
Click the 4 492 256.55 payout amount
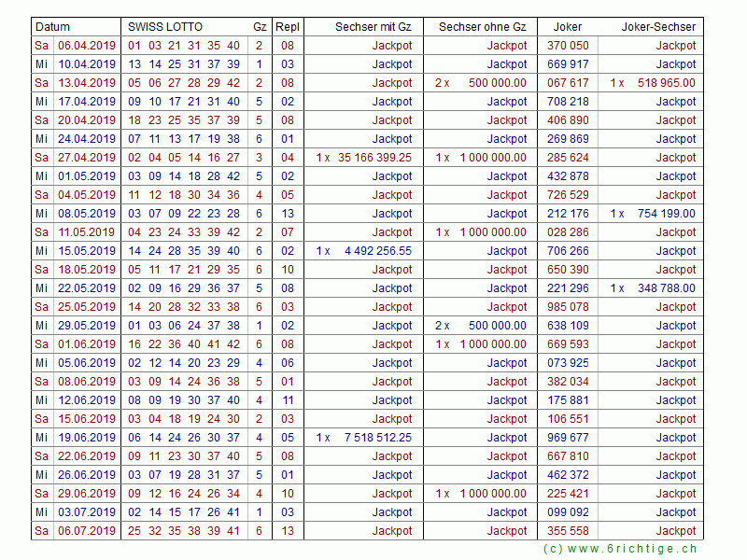(377, 251)
